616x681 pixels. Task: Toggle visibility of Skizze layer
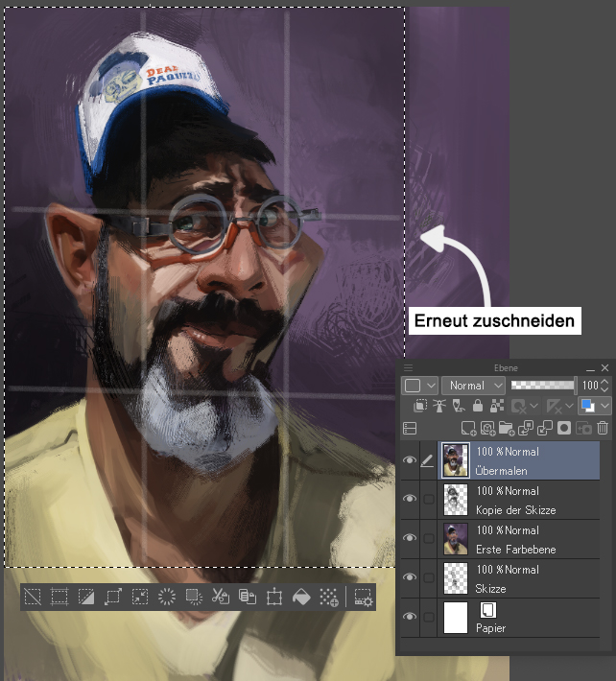(x=410, y=578)
